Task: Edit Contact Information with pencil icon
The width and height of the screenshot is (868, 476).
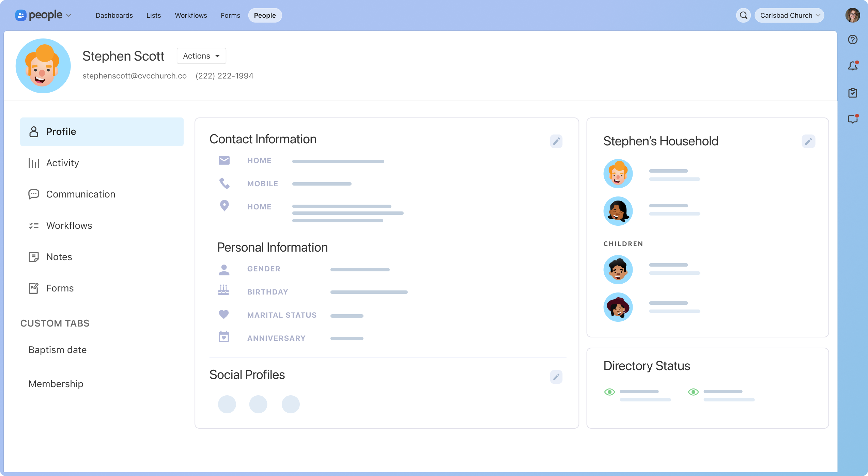Action: (x=557, y=141)
